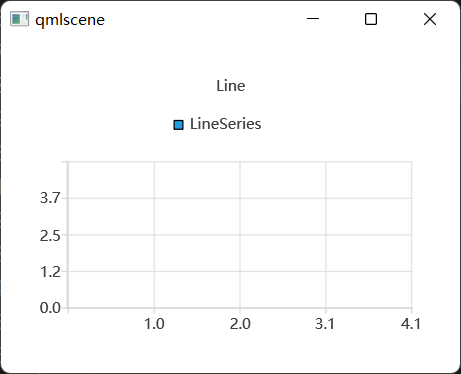Click the chart title 'Line'
Viewport: 461px width, 374px height.
coord(231,86)
